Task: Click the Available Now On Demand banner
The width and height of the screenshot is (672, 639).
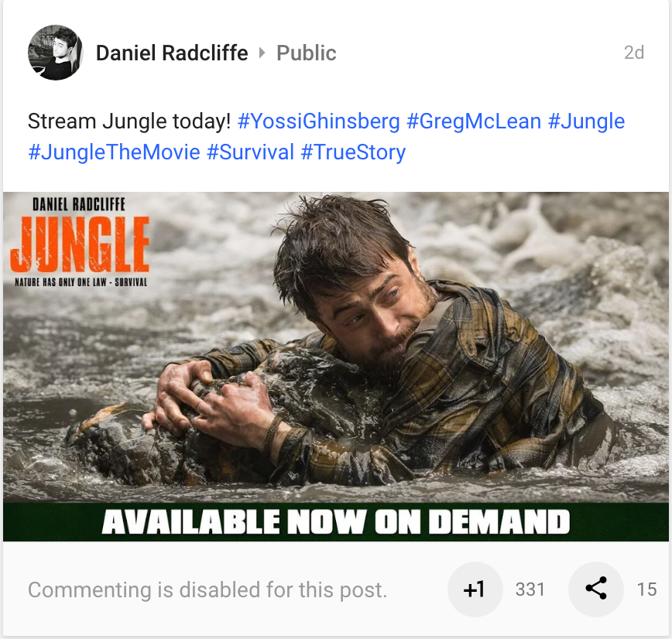Action: pos(336,522)
